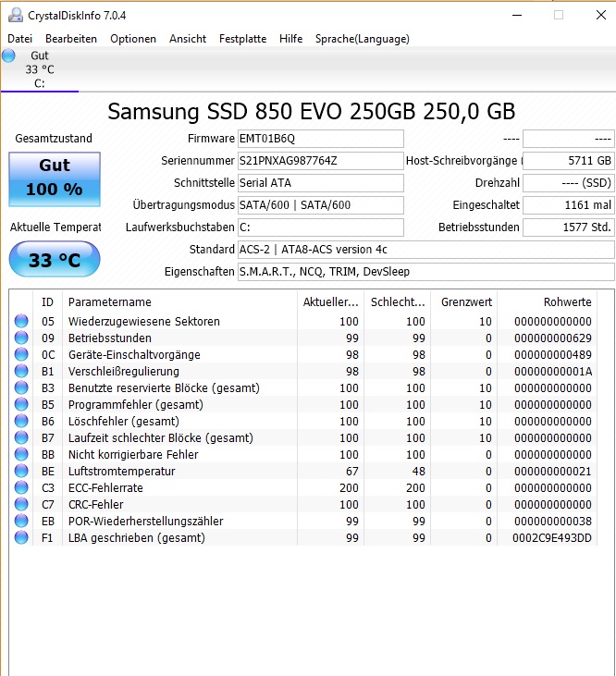Click the Samsung SSD 850 EVO title text
The height and width of the screenshot is (676, 616).
coord(311,111)
